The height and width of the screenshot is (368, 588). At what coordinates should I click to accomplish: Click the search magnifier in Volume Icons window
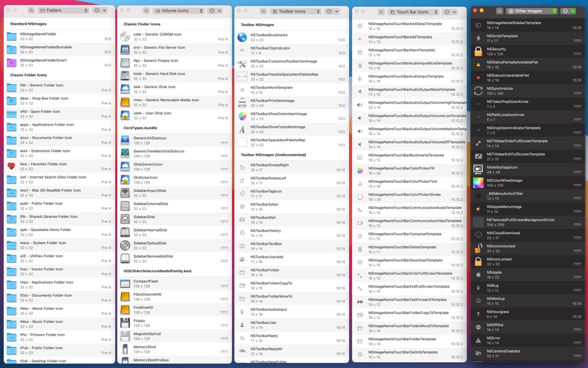147,11
